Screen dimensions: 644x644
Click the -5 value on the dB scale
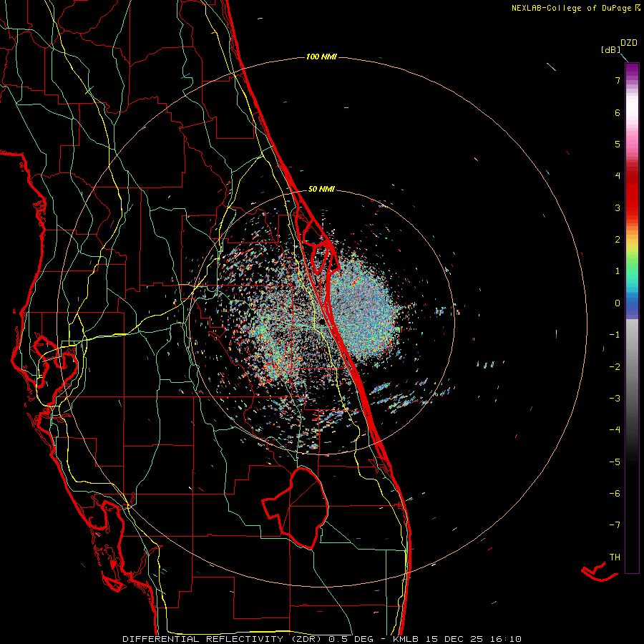tap(615, 462)
